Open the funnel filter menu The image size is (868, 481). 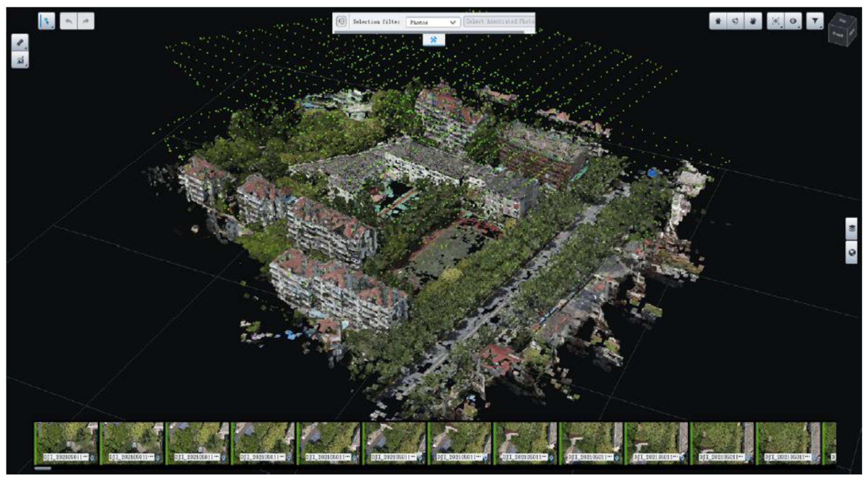tap(815, 21)
